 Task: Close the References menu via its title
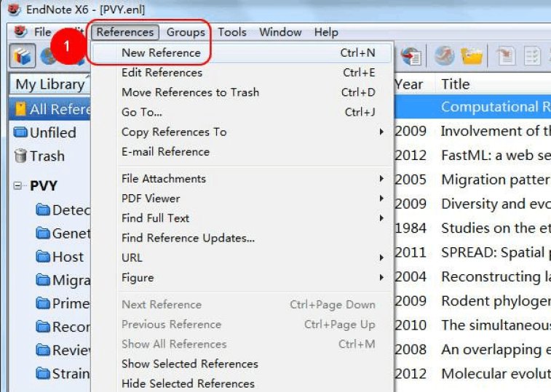pyautogui.click(x=125, y=32)
